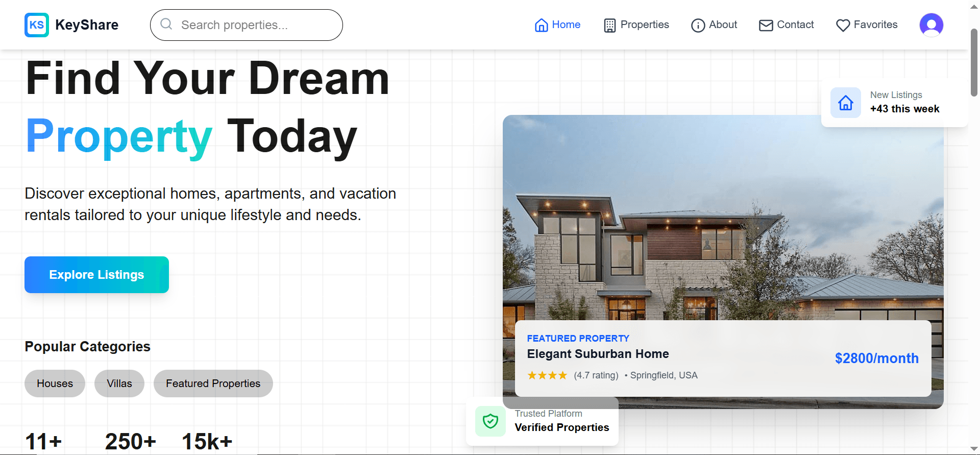The height and width of the screenshot is (455, 980).
Task: Click the Contact envelope icon
Action: tap(766, 26)
